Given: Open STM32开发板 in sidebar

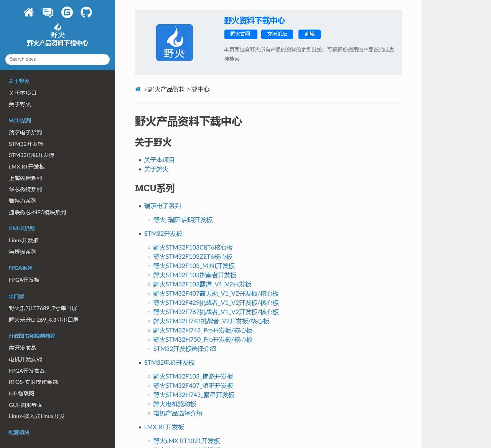Looking at the screenshot, I should pos(26,144).
